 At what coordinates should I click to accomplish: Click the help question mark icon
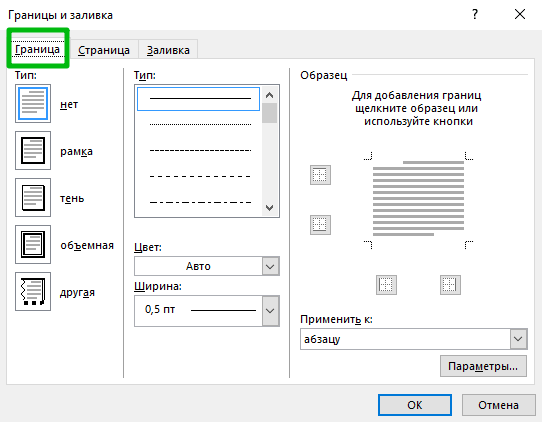coord(475,14)
